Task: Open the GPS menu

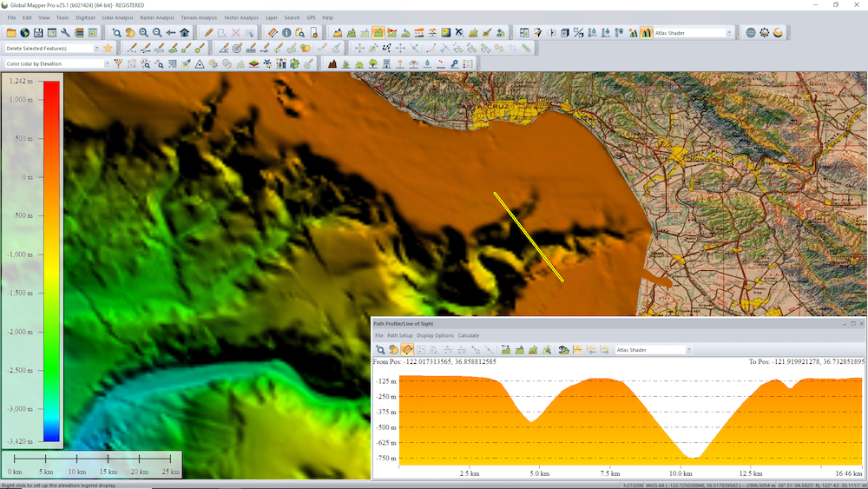Action: (311, 17)
